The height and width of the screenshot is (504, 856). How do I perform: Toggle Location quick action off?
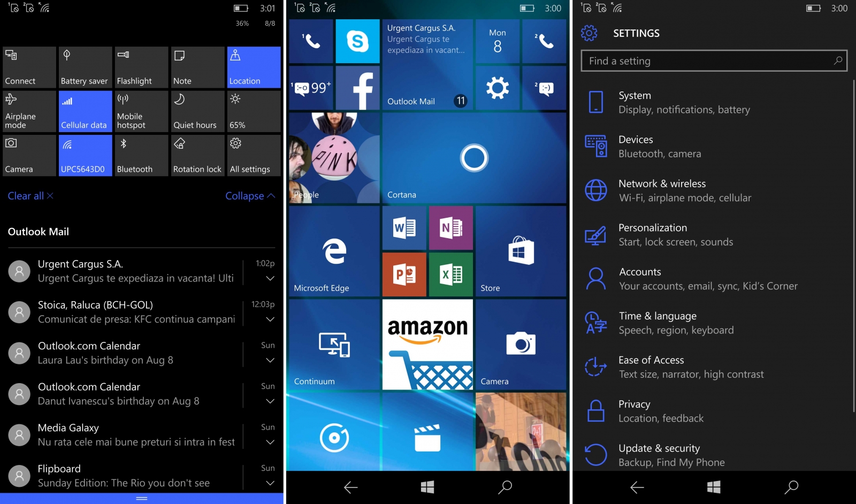[254, 67]
